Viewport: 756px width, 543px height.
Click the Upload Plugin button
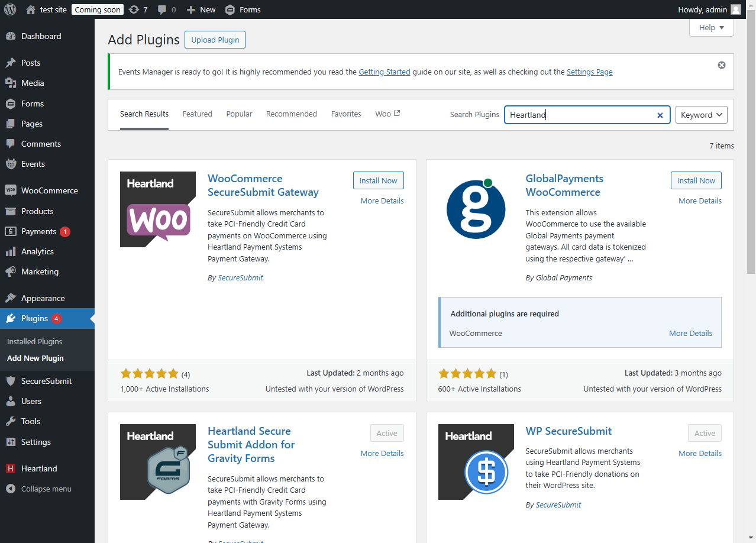[x=215, y=40]
